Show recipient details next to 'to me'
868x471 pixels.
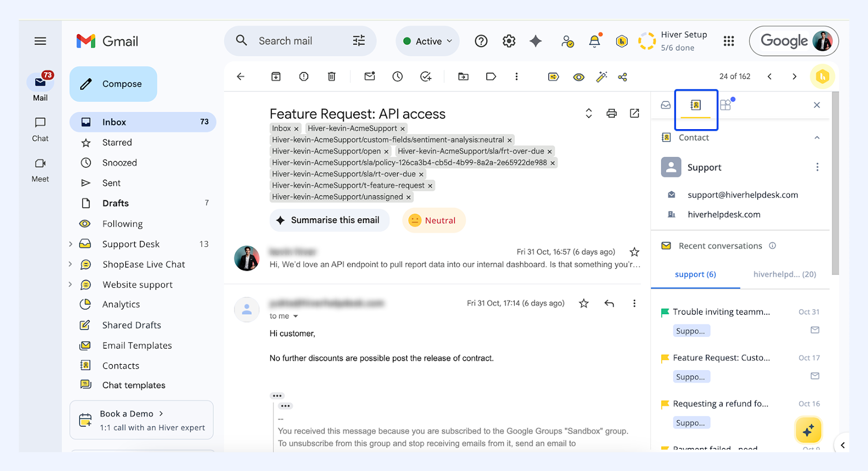click(296, 316)
